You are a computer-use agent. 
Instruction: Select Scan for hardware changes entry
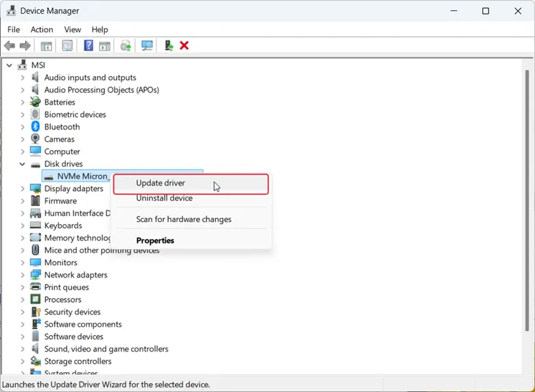coord(191,219)
